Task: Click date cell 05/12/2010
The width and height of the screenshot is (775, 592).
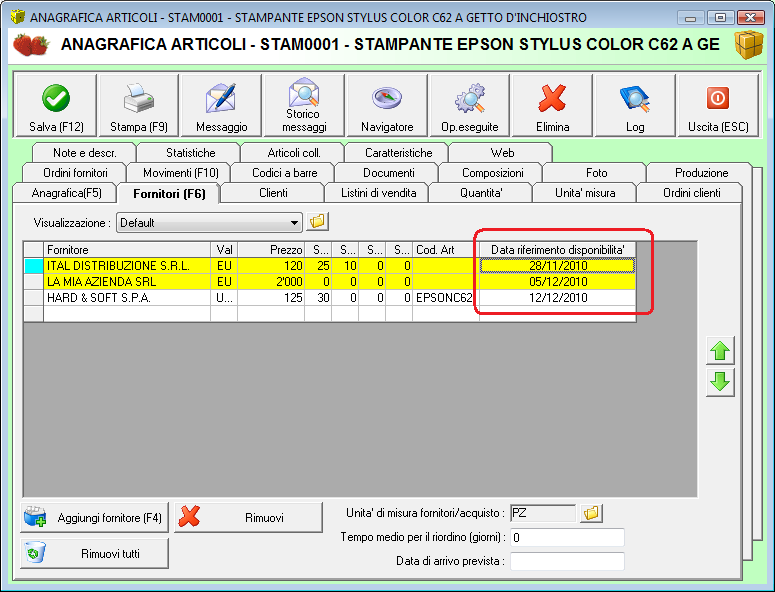Action: 558,282
